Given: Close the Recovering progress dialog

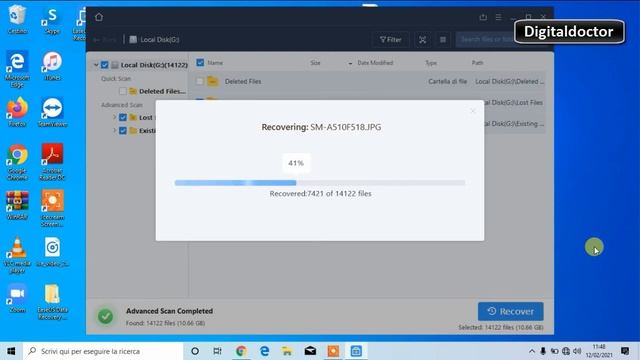Looking at the screenshot, I should [x=473, y=111].
